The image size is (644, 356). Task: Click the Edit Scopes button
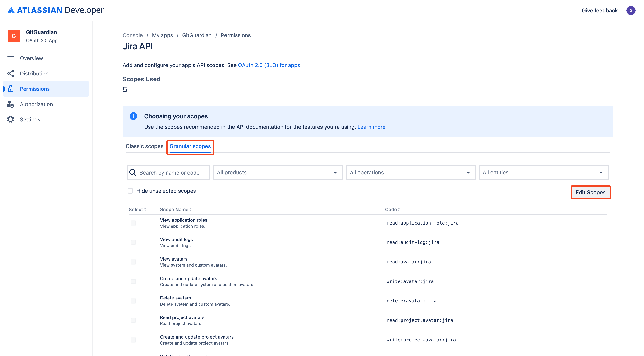pyautogui.click(x=590, y=192)
